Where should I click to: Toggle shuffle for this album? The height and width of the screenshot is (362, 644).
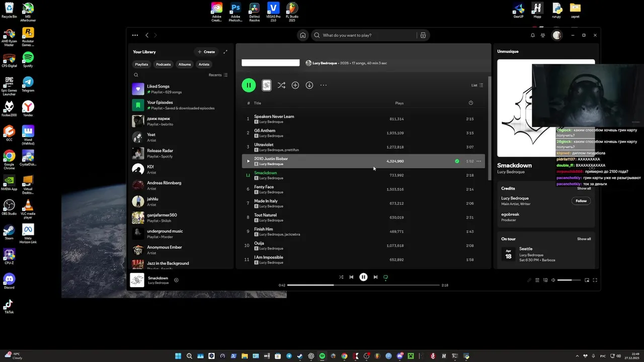click(281, 85)
